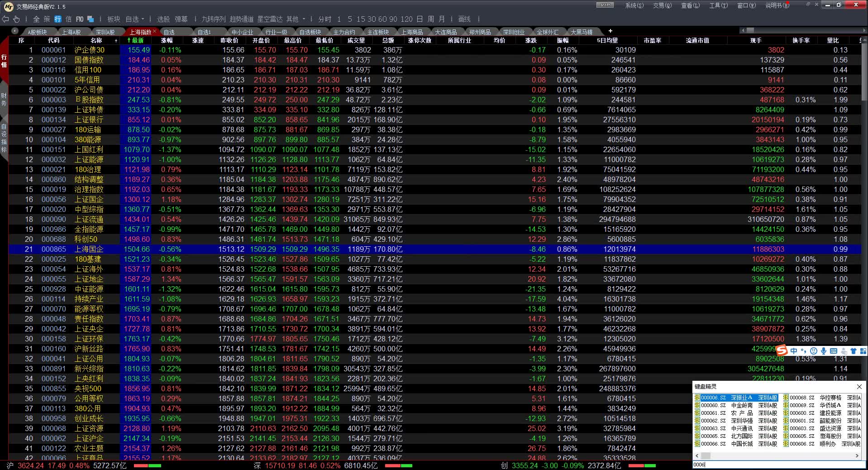
Task: Open the F10 company data icon
Action: pyautogui.click(x=80, y=19)
